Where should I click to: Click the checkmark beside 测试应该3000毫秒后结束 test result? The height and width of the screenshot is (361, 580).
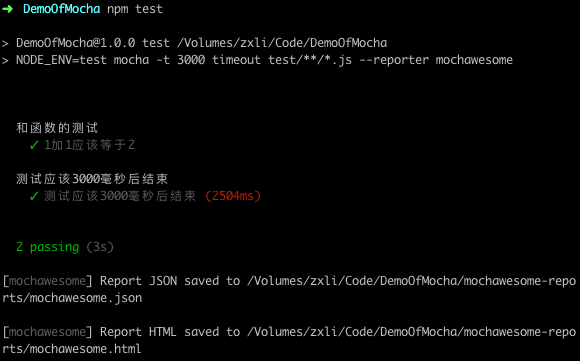click(34, 196)
